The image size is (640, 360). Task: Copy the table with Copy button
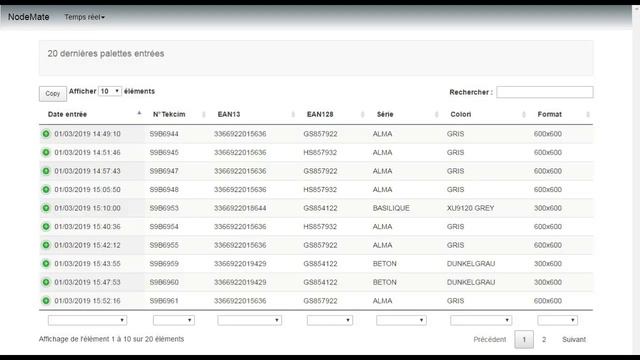point(53,93)
